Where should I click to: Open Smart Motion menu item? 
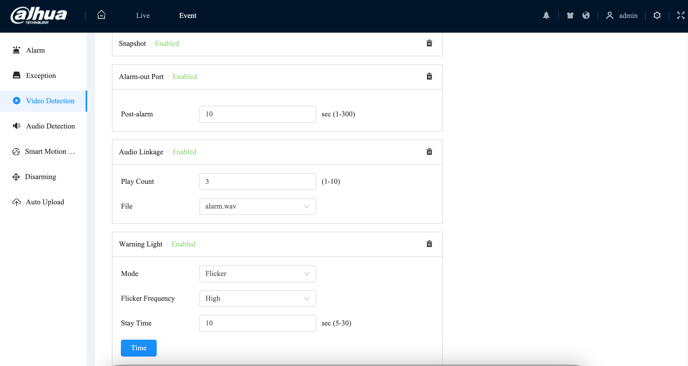click(x=43, y=151)
